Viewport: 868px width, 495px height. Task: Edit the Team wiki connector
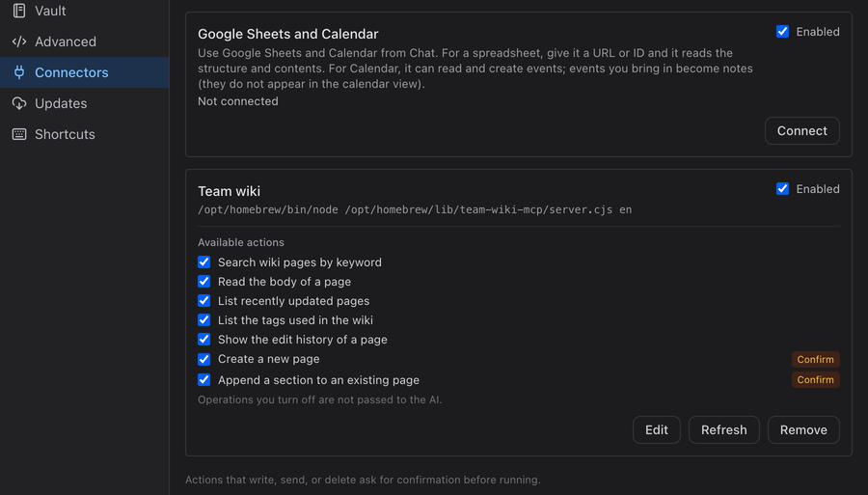(x=657, y=429)
